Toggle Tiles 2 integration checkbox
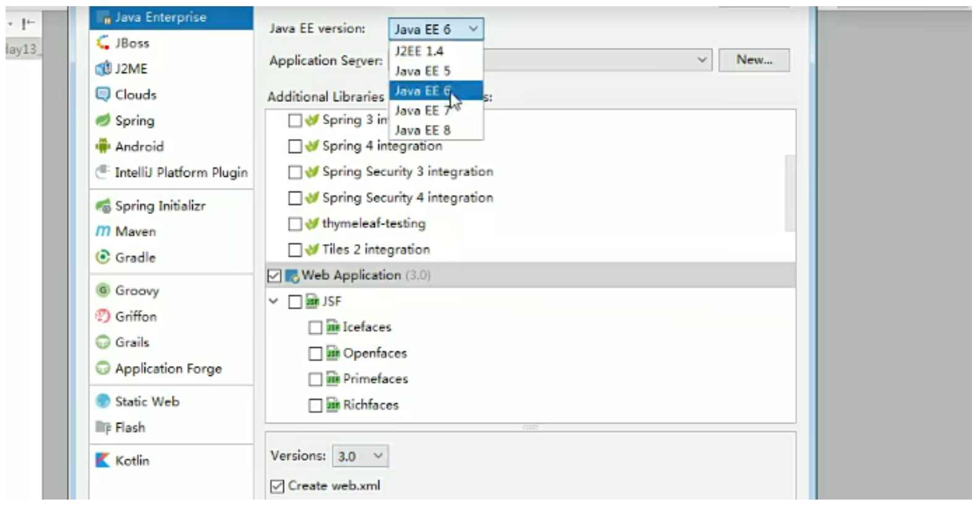 (x=295, y=250)
